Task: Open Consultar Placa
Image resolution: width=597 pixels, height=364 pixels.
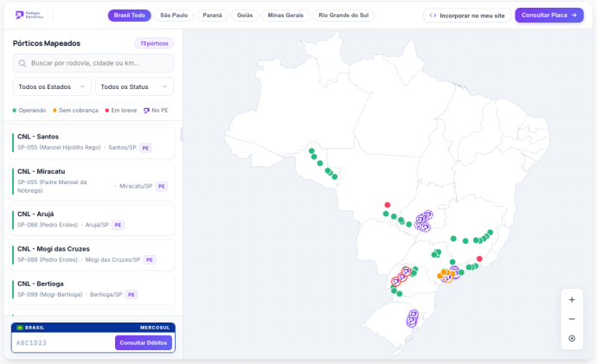Action: 549,16
